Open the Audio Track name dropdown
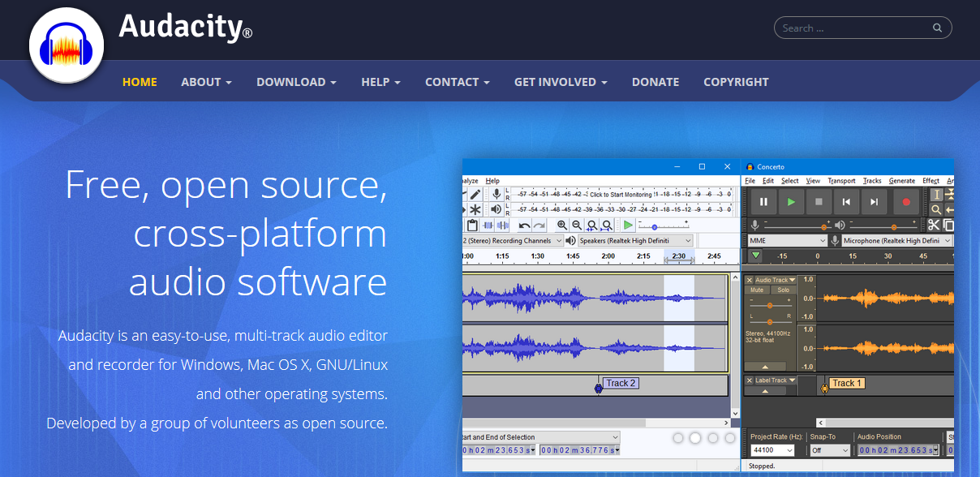Image resolution: width=980 pixels, height=477 pixels. (776, 280)
